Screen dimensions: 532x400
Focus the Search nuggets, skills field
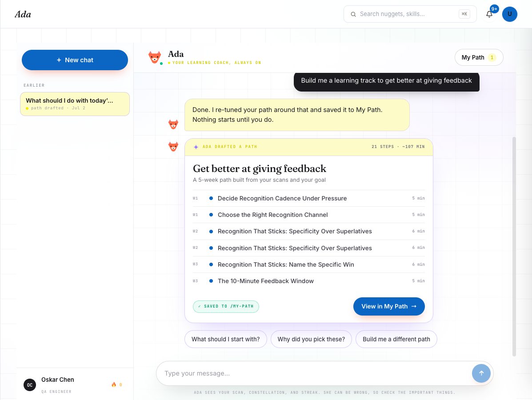[410, 14]
